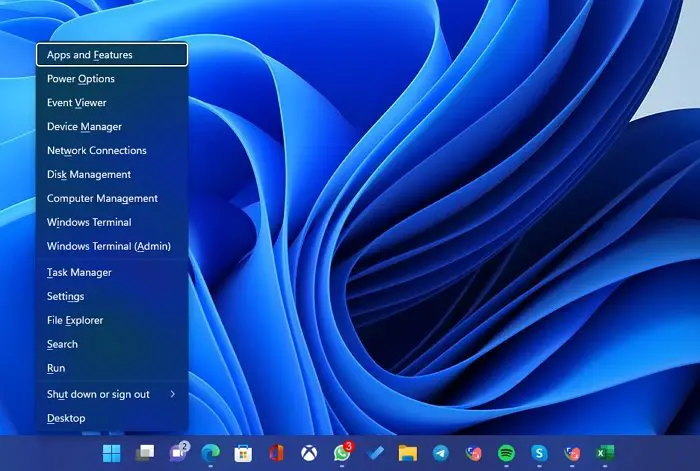The width and height of the screenshot is (700, 471).
Task: Launch Microsoft Store from the taskbar
Action: point(243,453)
